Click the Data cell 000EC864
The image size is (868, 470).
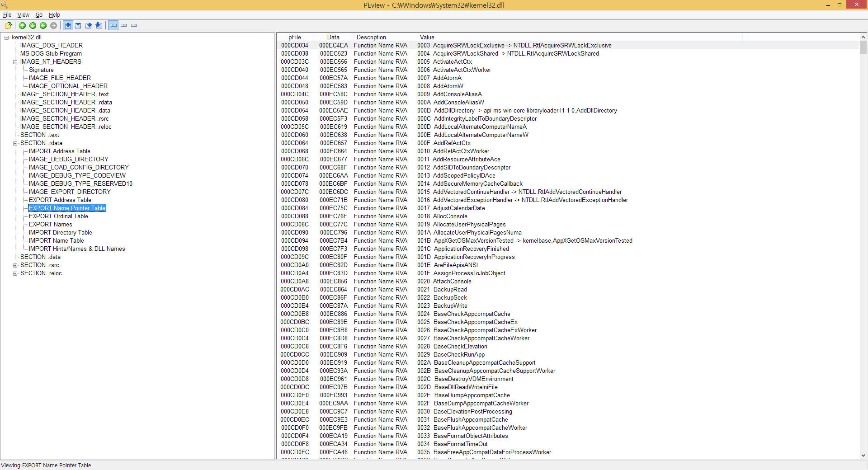[x=334, y=290]
